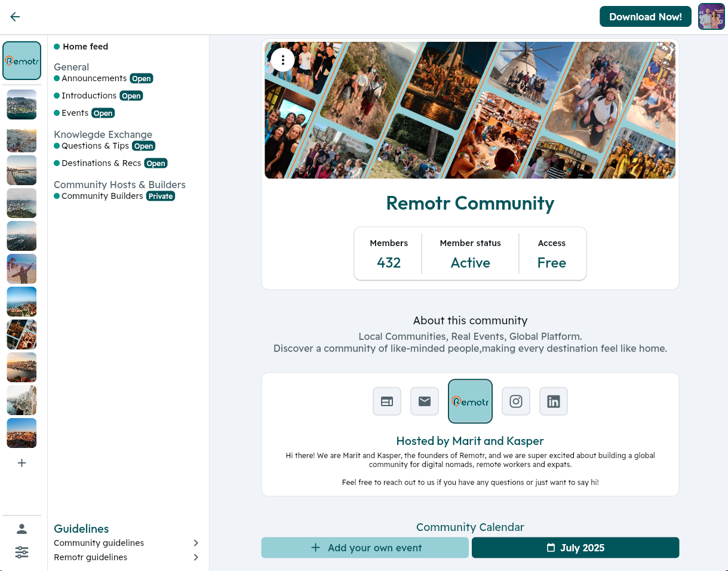Click Community Hosts & Builders heading

coord(119,185)
